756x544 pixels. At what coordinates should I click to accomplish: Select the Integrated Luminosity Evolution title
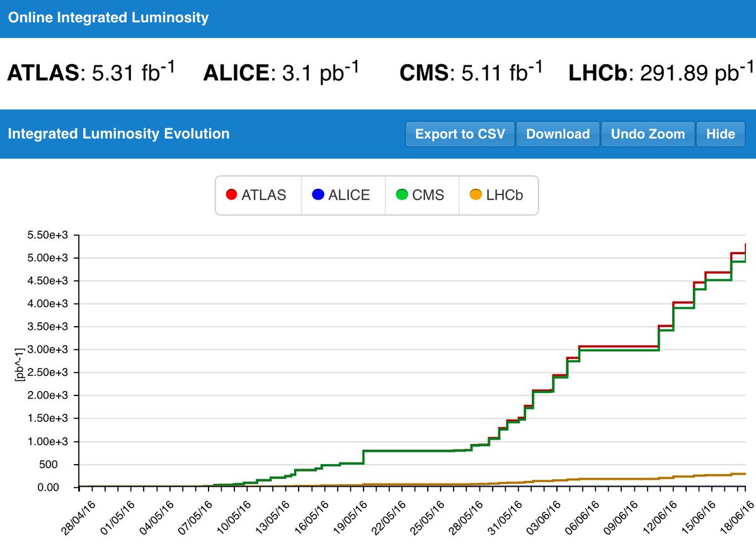click(x=118, y=133)
